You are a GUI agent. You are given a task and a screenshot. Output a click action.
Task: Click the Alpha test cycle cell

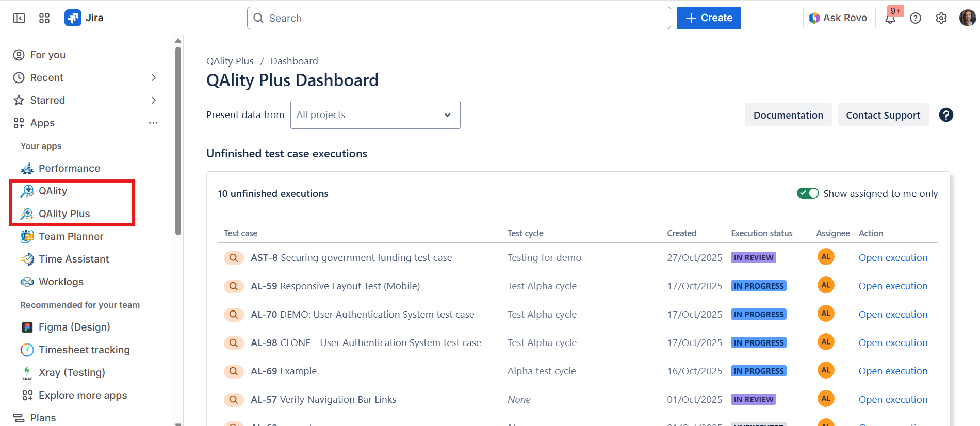point(542,371)
